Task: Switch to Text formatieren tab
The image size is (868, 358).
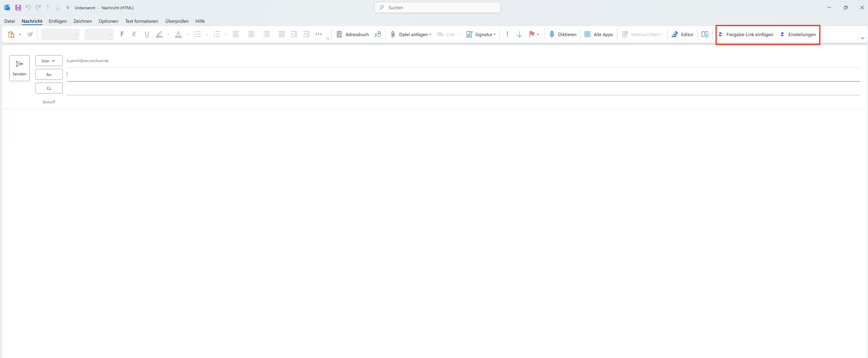Action: tap(142, 21)
